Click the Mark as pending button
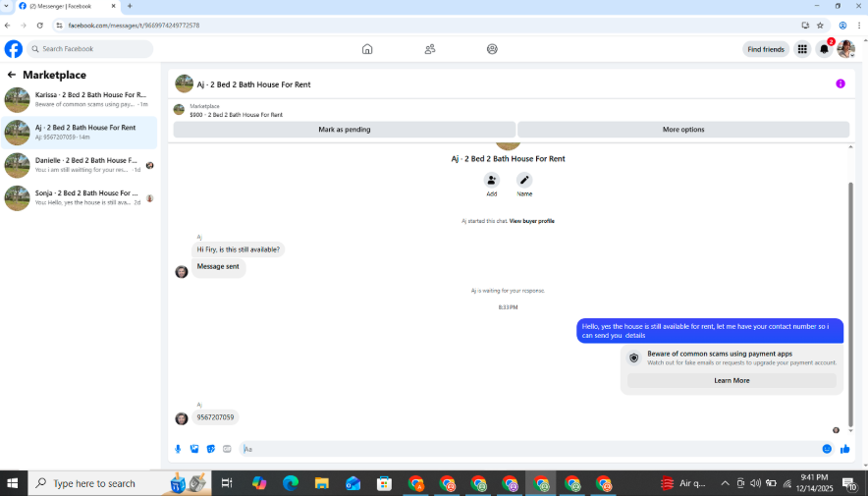Viewport: 868px width, 496px height. tap(345, 130)
